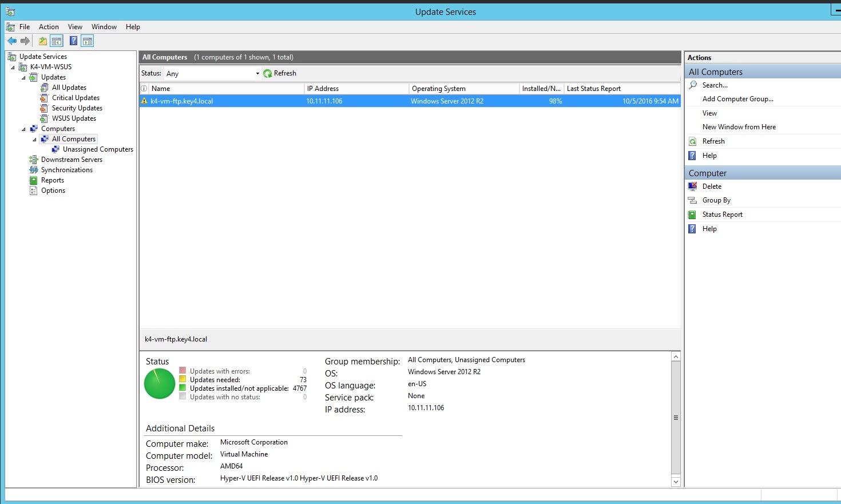Viewport: 841px width, 504px height.
Task: Collapse the Updates tree node
Action: 24,78
